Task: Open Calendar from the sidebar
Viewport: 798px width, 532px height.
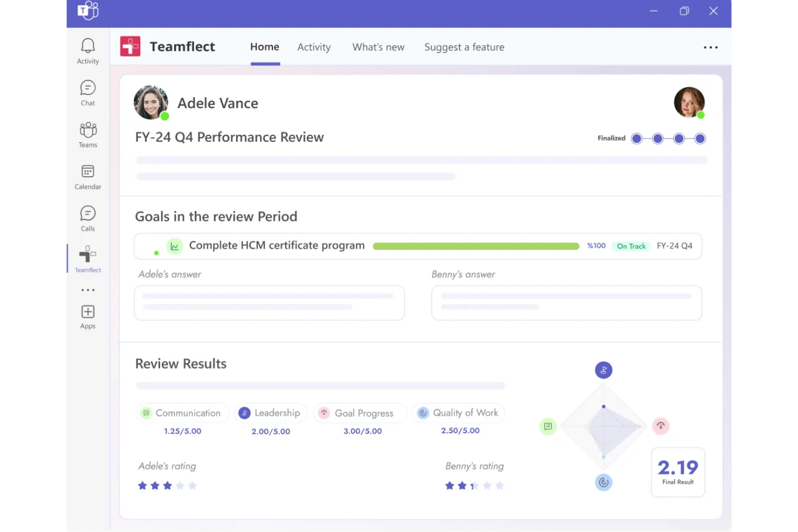Action: [88, 177]
